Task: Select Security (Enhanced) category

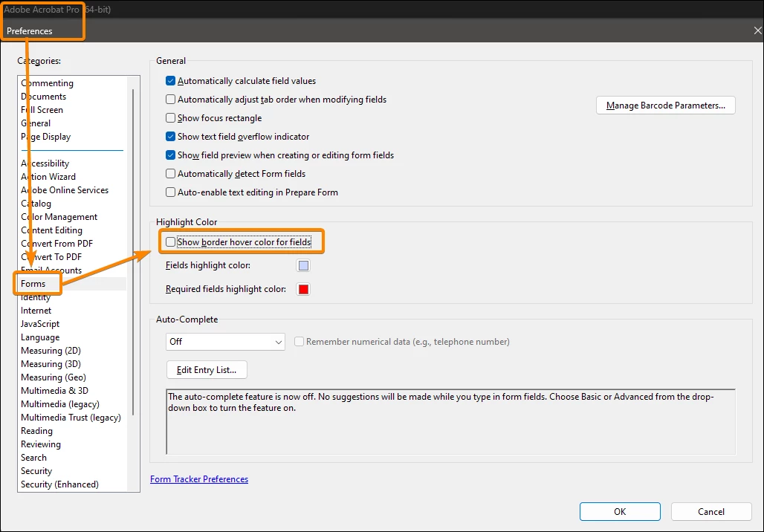Action: [59, 484]
